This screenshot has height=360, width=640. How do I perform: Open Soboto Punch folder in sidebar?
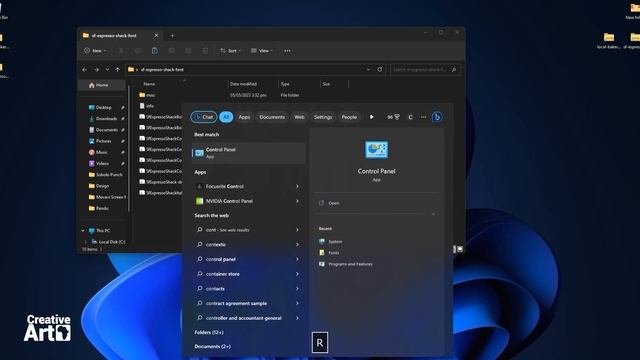109,175
